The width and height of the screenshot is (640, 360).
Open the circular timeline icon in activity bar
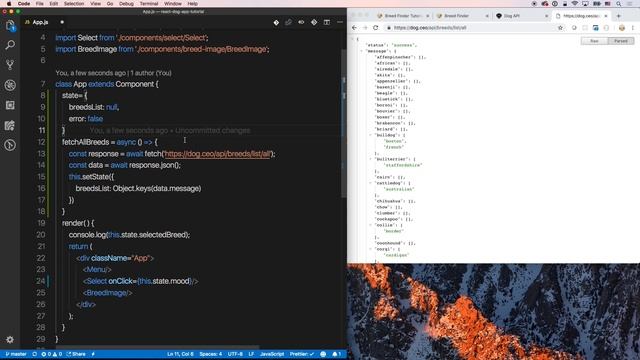tap(10, 145)
